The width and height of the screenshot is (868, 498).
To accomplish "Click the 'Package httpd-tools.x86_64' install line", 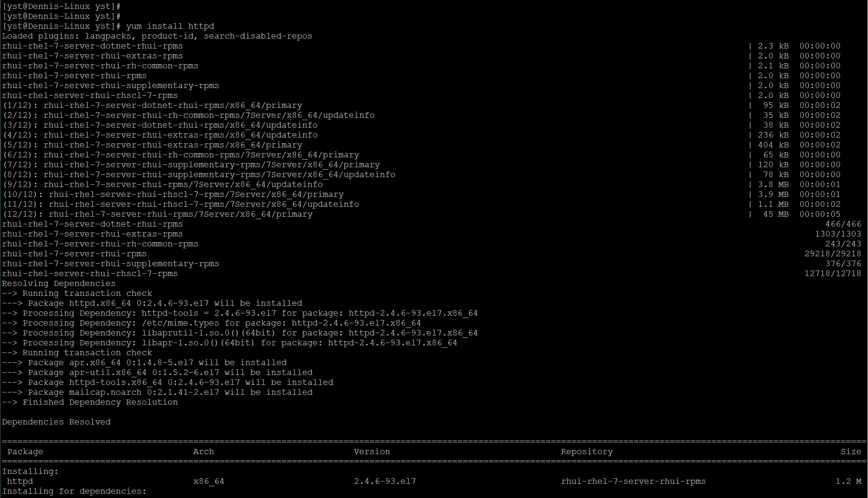I will [x=168, y=382].
